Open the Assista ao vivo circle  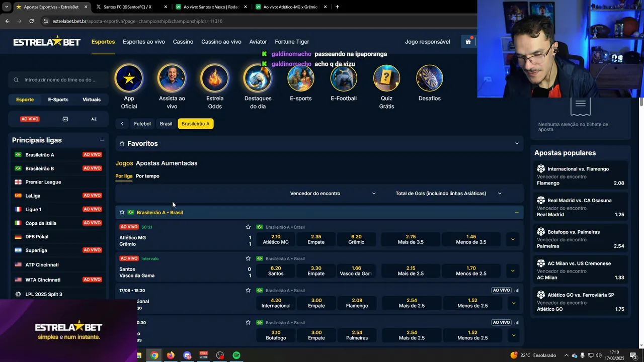172,78
